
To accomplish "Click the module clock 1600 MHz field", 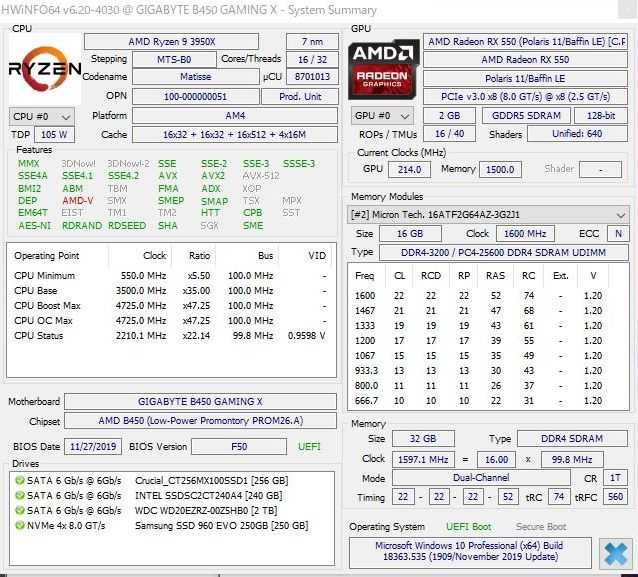I will tap(525, 234).
